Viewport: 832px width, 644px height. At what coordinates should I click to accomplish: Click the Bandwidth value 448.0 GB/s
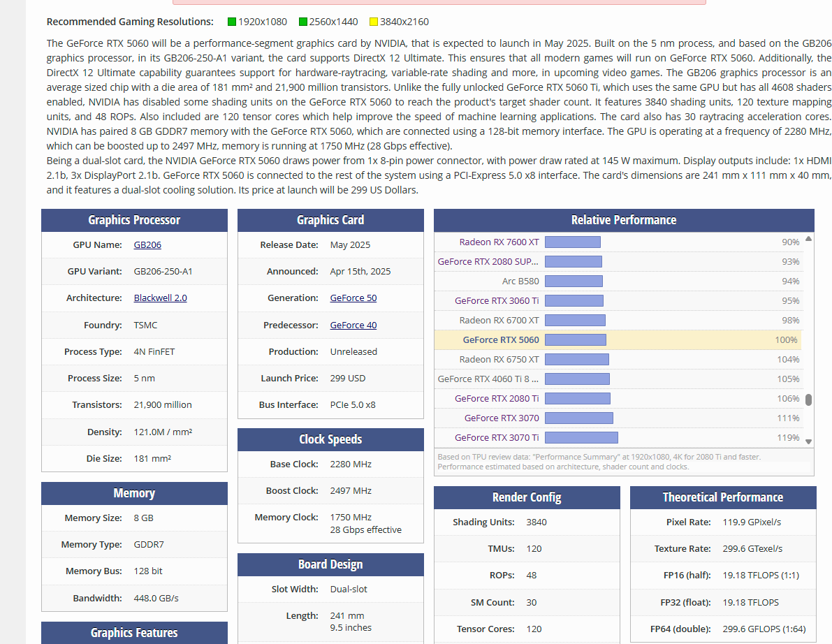click(156, 598)
